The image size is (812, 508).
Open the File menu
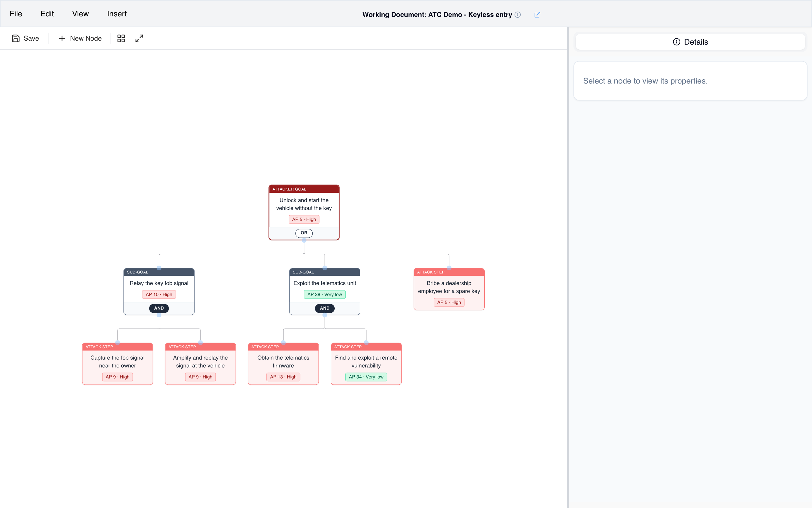pos(16,14)
